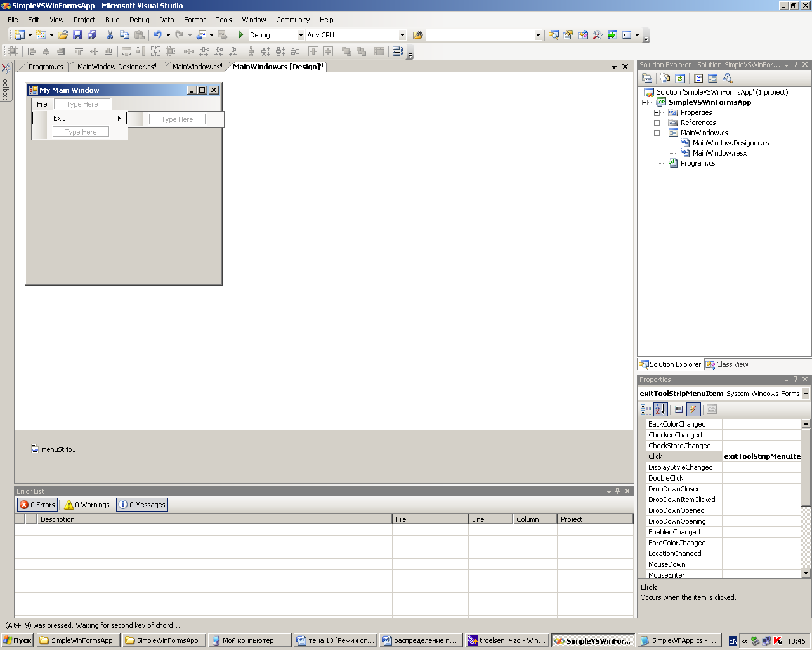Viewport: 812px width, 650px height.
Task: Expand the References tree node
Action: point(657,123)
